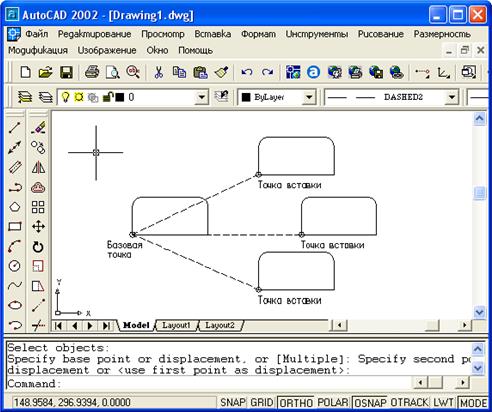Select the Arc tool

click(15, 247)
